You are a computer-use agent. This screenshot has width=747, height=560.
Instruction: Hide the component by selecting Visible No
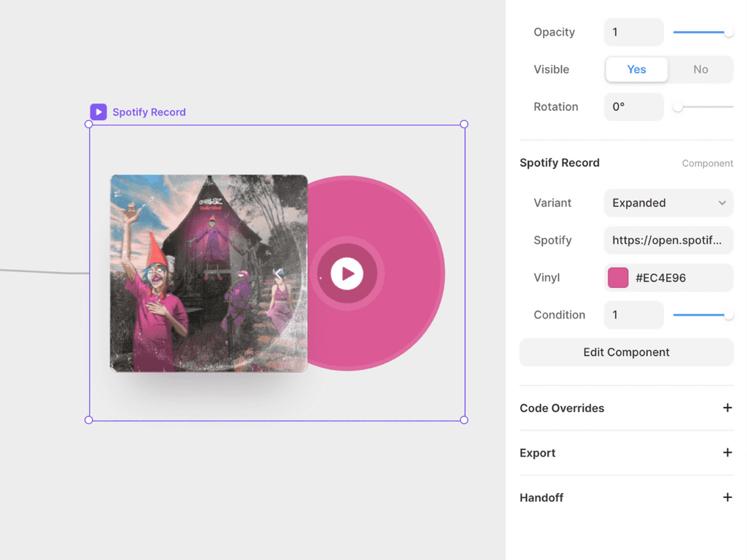click(x=700, y=69)
